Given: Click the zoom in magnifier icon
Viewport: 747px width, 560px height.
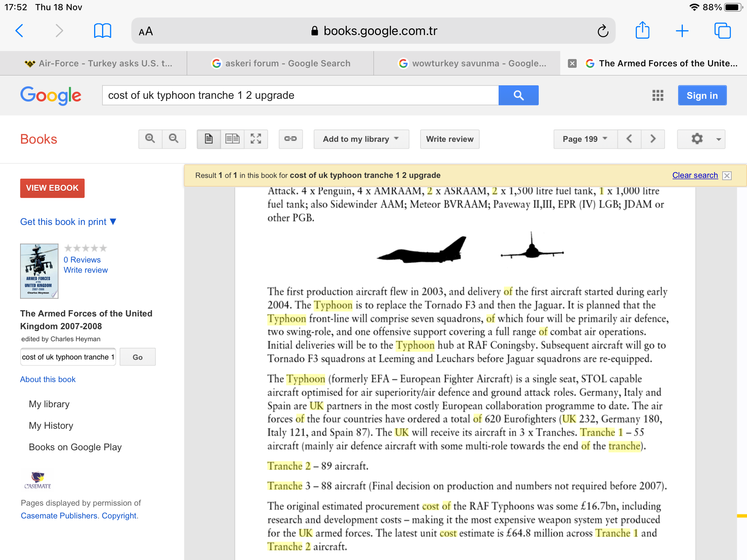Looking at the screenshot, I should (150, 139).
